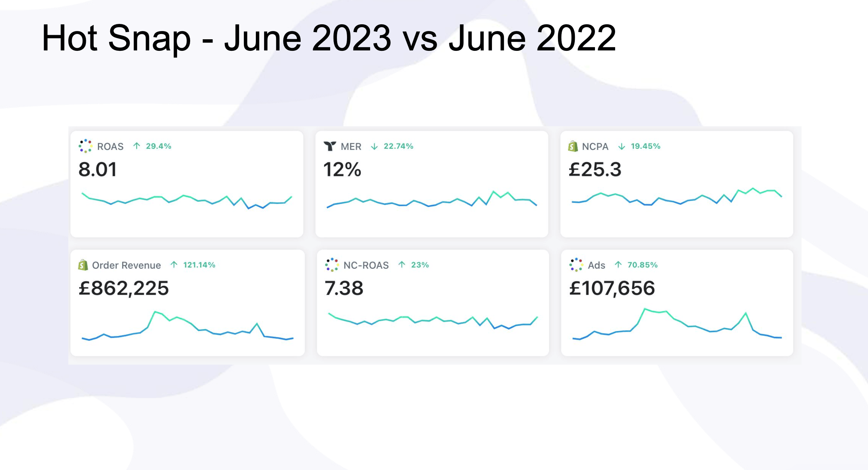The height and width of the screenshot is (470, 868).
Task: Click the Shopify icon beside Order Revenue
Action: click(83, 265)
